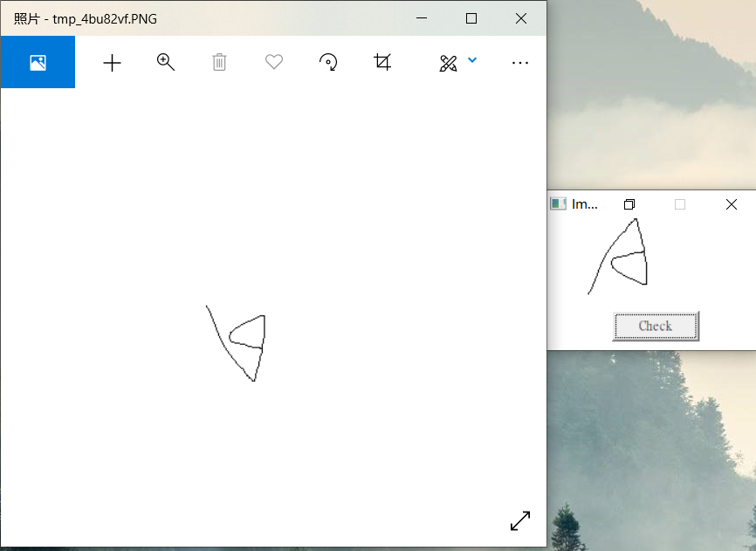Open the Photos collection view icon
The width and height of the screenshot is (756, 551).
[x=38, y=63]
